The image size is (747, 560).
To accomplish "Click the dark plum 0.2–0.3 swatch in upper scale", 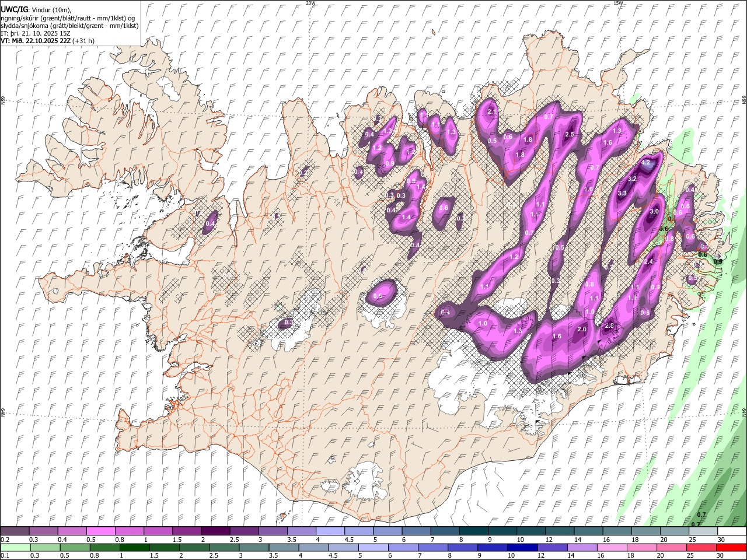I will coord(15,531).
